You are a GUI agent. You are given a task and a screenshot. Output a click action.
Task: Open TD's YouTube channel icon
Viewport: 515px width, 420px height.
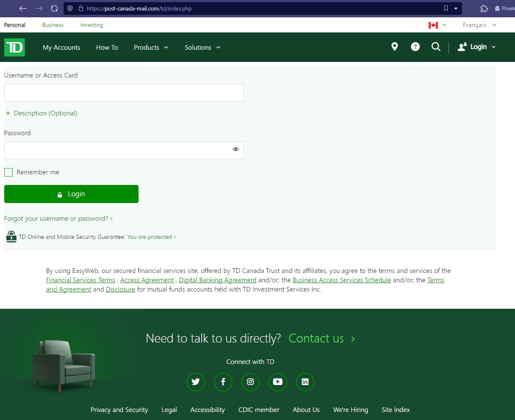pyautogui.click(x=278, y=382)
